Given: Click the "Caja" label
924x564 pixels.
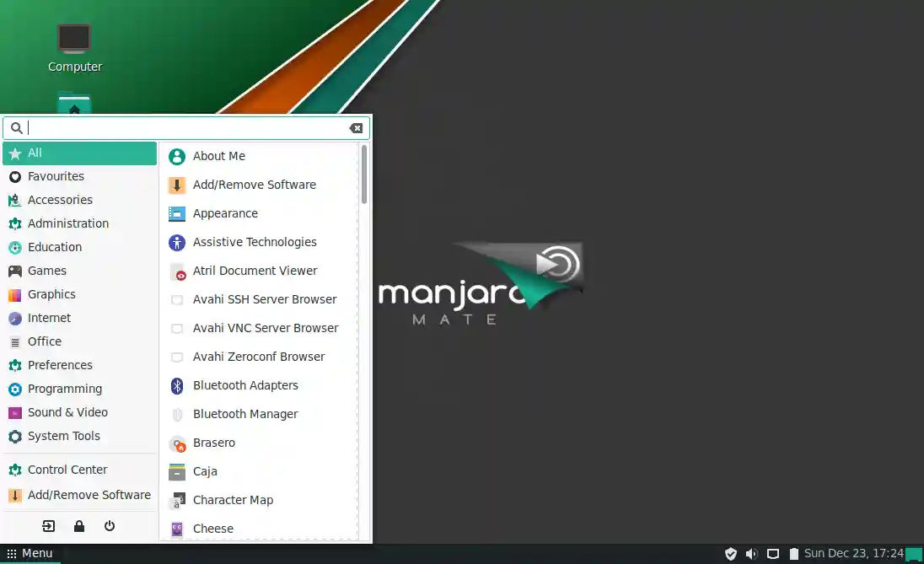Looking at the screenshot, I should coord(205,471).
